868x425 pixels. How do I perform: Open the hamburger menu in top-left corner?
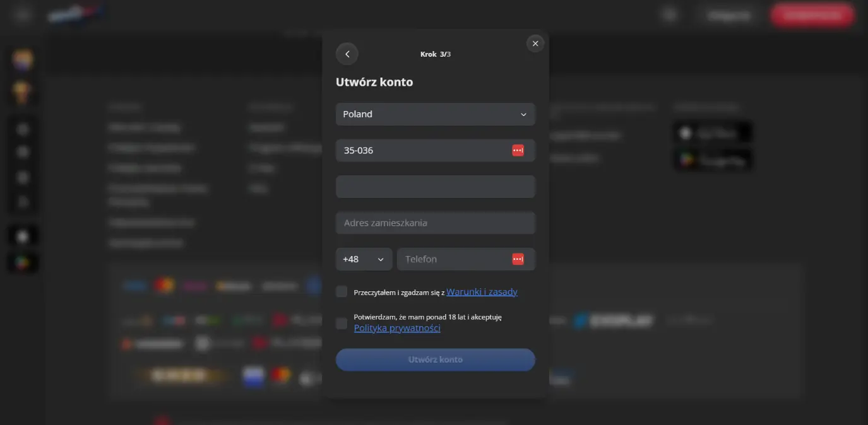[x=22, y=15]
